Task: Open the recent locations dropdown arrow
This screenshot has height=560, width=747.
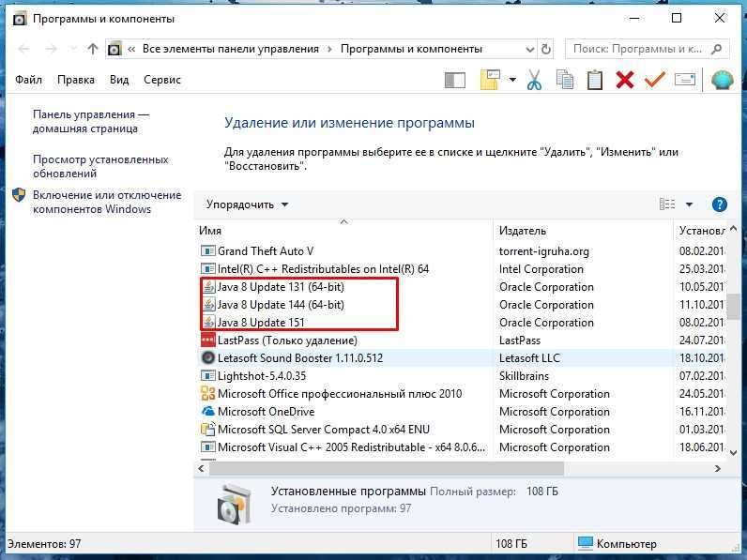Action: [x=73, y=49]
